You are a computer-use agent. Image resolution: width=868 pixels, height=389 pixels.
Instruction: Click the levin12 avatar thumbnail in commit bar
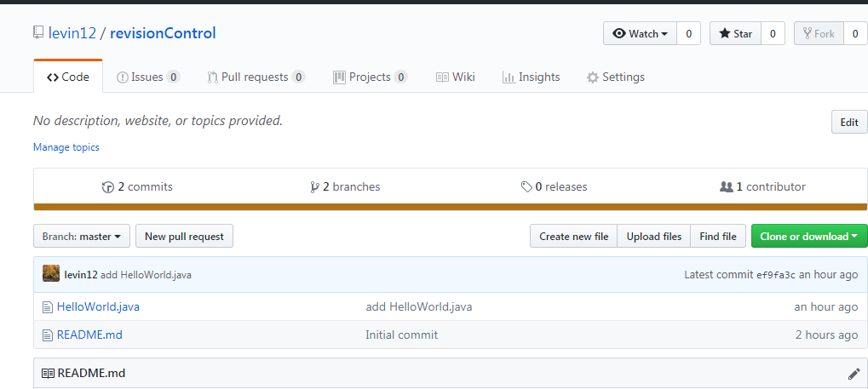pos(51,274)
